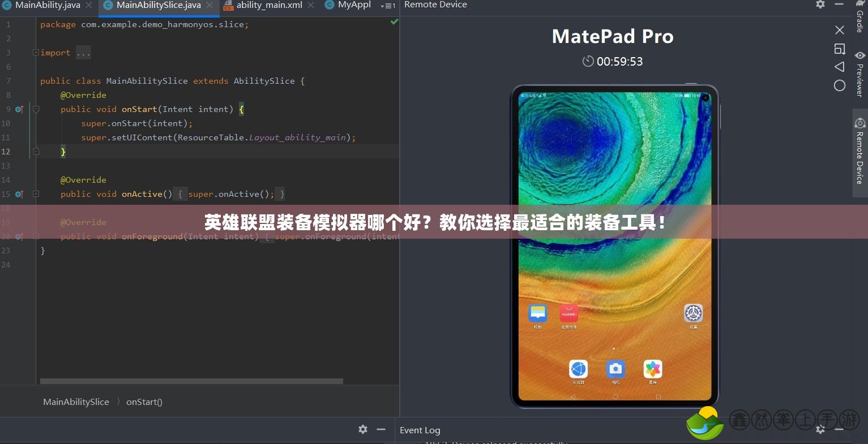This screenshot has height=444, width=868.
Task: Click the timer icon beside 00:59:53
Action: pyautogui.click(x=588, y=61)
